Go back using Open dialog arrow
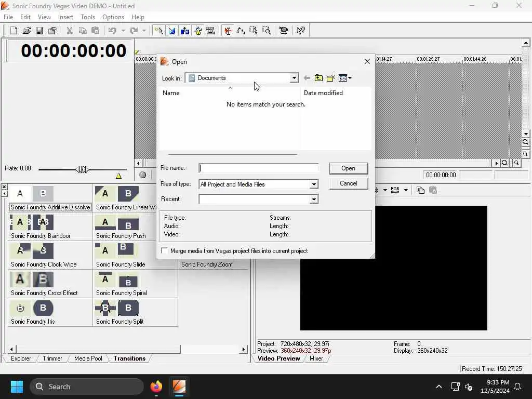Screen dimensions: 532x399 click(307, 78)
